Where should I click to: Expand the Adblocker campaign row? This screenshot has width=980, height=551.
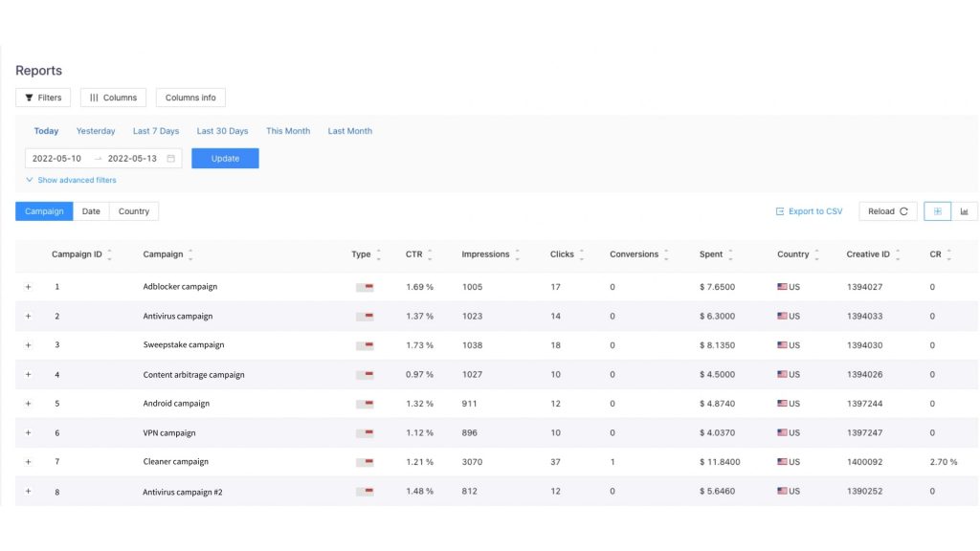coord(28,287)
